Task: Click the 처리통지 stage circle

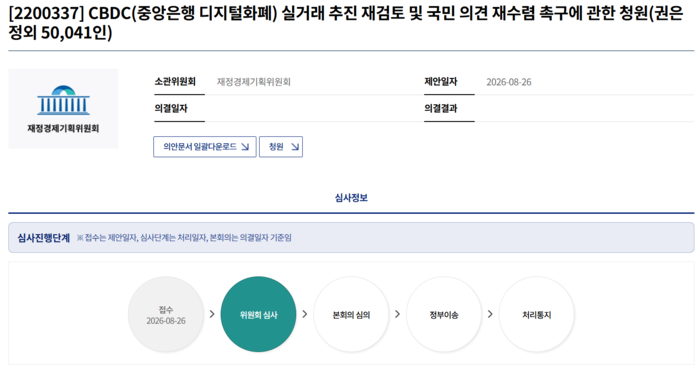Action: [x=537, y=314]
